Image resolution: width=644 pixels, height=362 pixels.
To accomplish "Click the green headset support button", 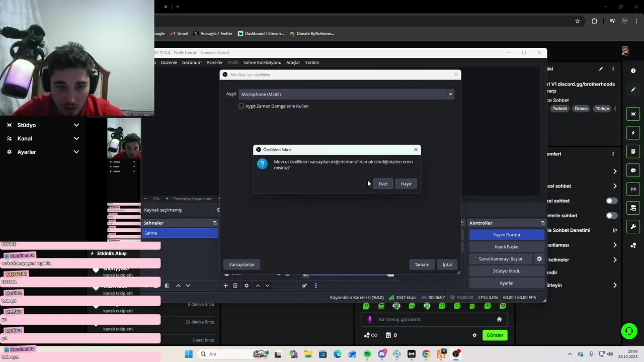I will click(629, 331).
